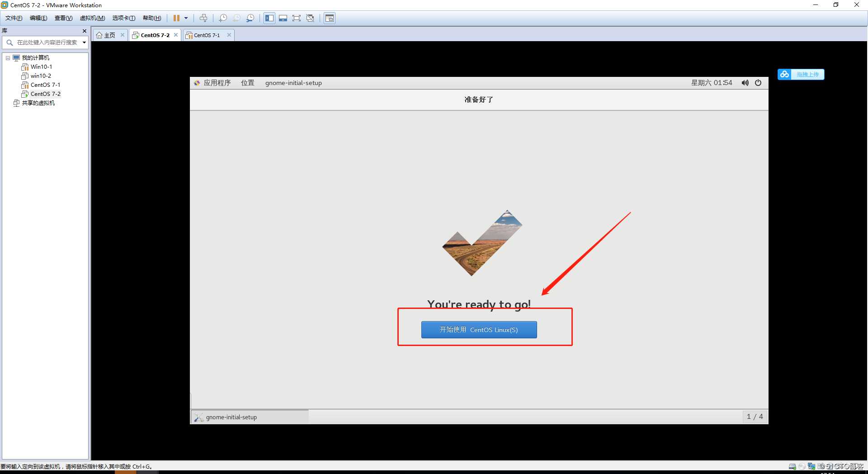Screen dimensions: 868x474
Task: Open the 编辑(E) menu
Action: click(x=38, y=18)
